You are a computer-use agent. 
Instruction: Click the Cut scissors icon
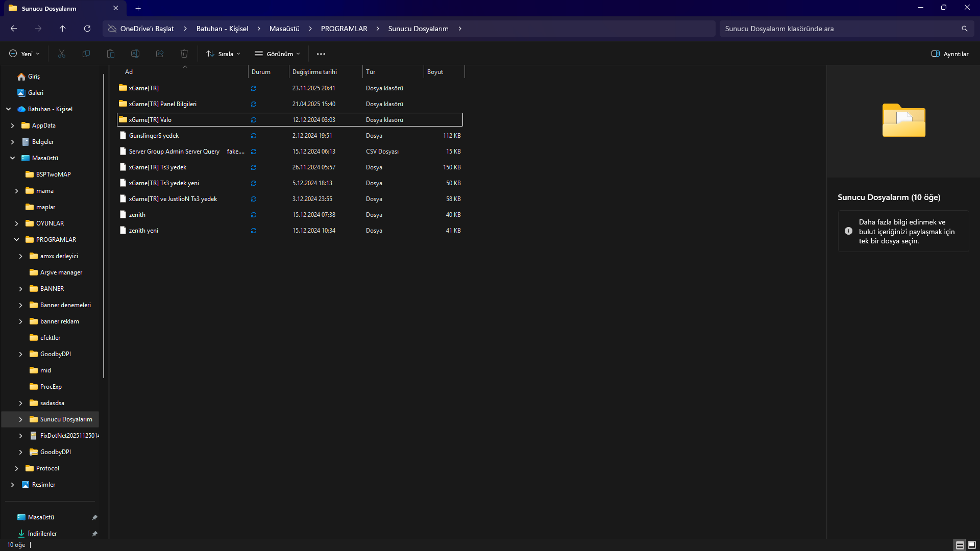coord(62,54)
